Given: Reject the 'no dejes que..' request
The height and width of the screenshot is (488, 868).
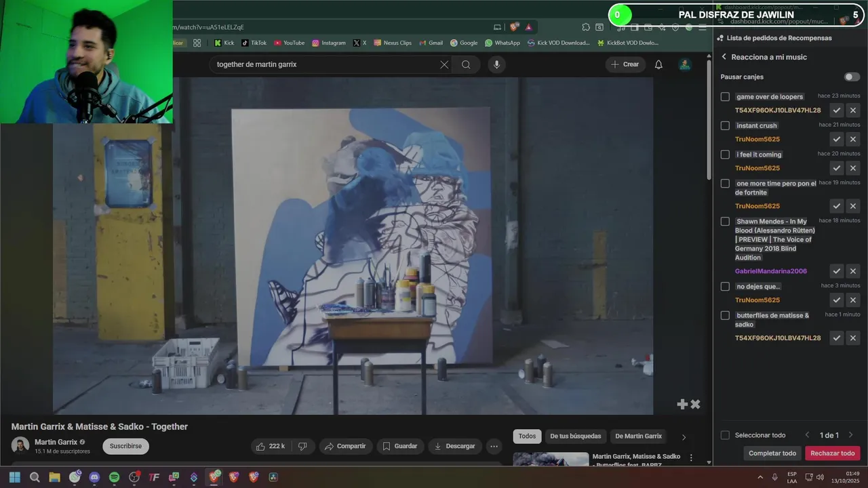Looking at the screenshot, I should [x=853, y=300].
